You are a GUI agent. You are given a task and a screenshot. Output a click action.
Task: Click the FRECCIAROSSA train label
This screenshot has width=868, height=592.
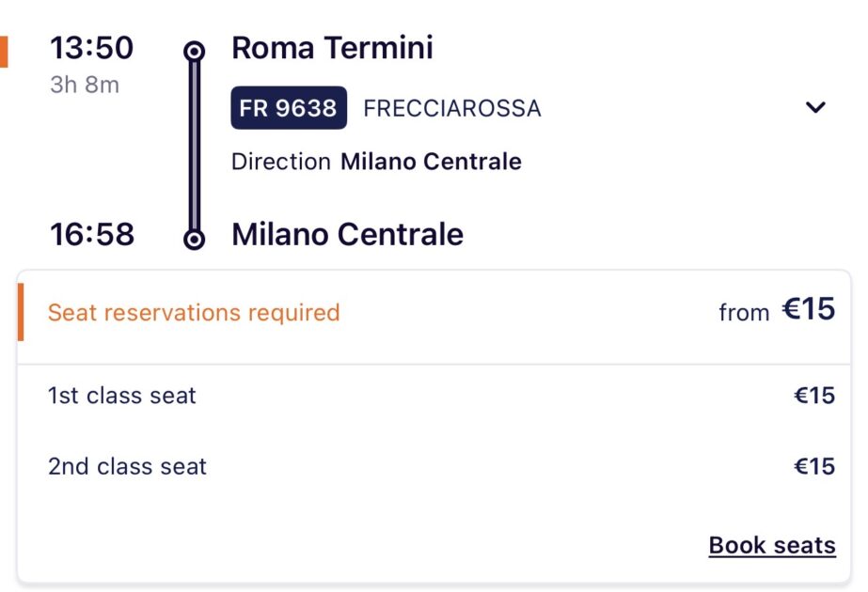click(451, 108)
